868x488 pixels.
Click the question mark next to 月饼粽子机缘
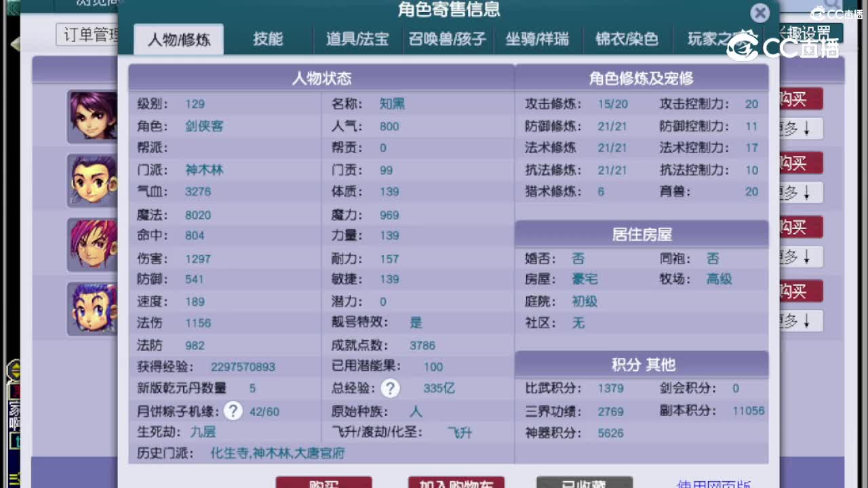[x=233, y=411]
